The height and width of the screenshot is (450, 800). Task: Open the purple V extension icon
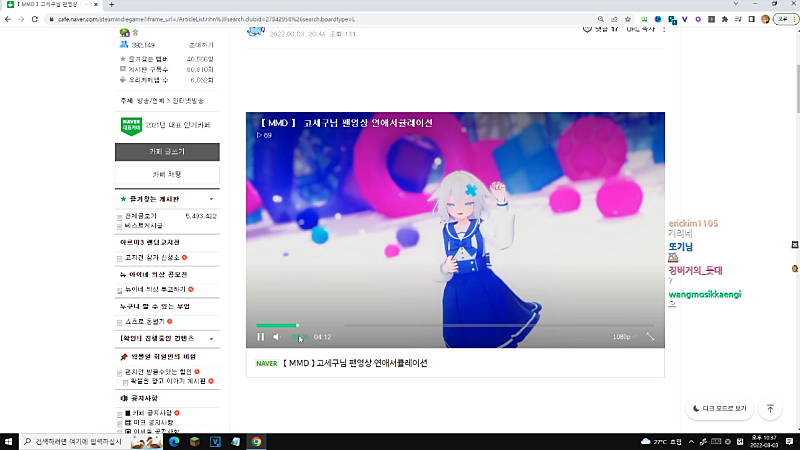tap(685, 19)
